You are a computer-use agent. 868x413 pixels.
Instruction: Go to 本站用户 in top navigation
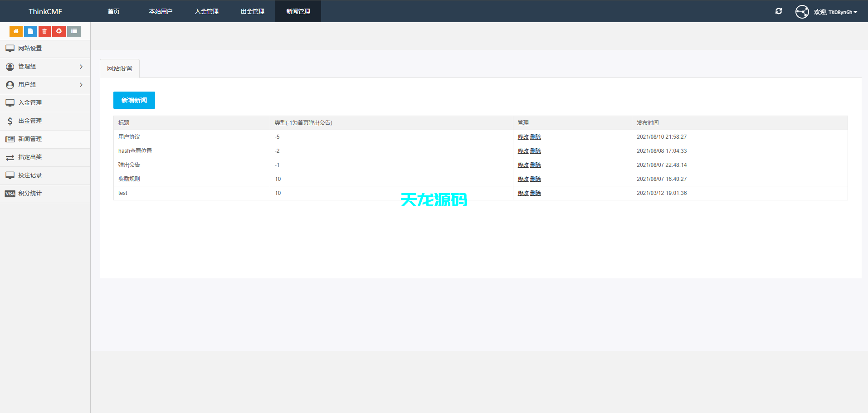[161, 11]
